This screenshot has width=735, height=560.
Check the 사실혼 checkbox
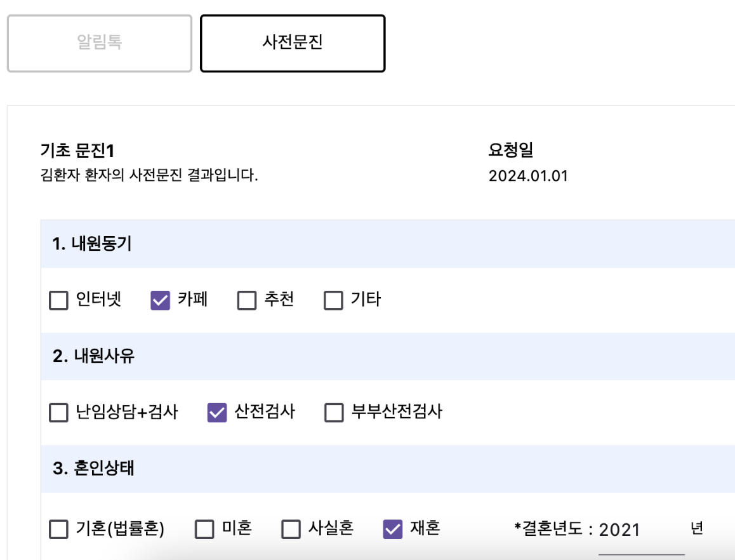point(291,529)
